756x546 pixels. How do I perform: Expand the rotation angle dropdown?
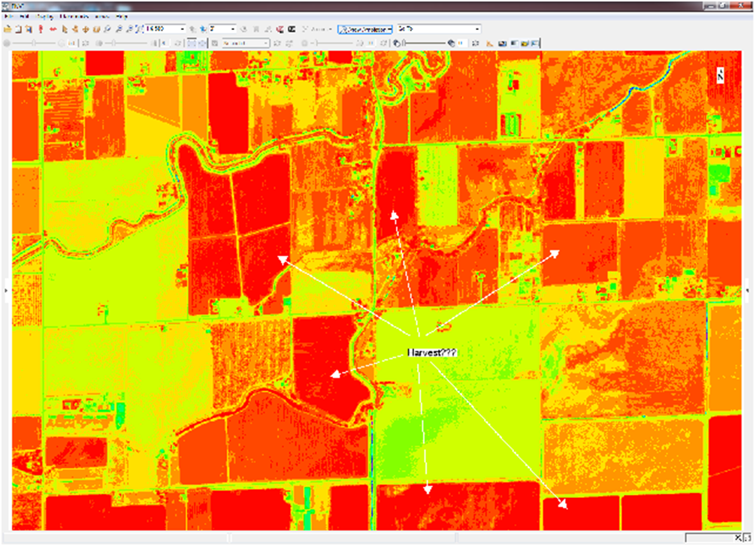pyautogui.click(x=233, y=29)
